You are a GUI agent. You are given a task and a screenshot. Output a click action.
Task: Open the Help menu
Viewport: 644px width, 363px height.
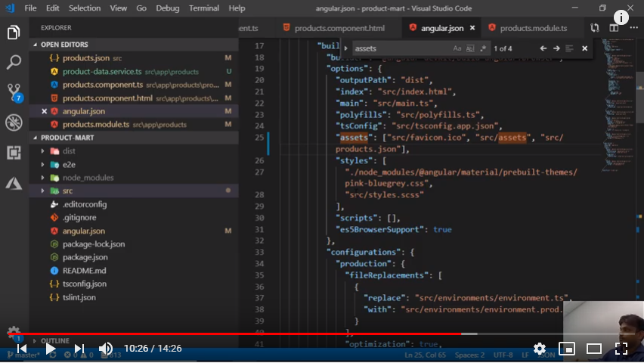[x=237, y=8]
